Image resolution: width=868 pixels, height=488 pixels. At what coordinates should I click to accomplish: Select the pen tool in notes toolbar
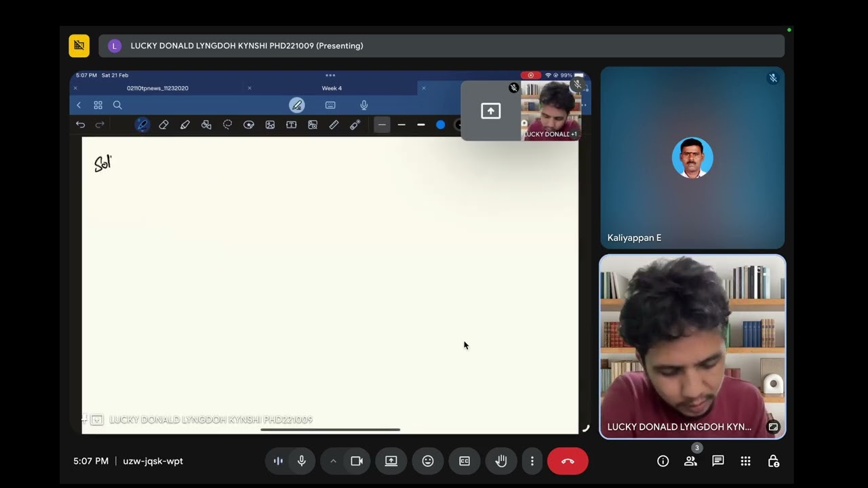click(142, 125)
